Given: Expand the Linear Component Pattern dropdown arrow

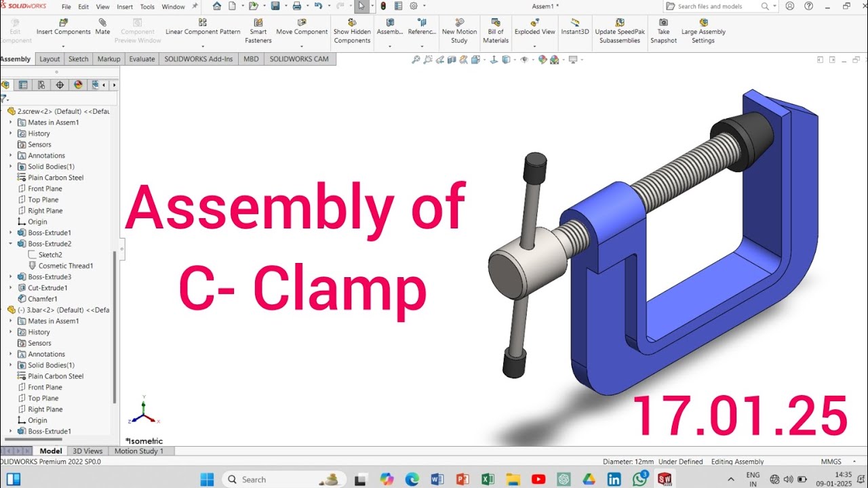Looking at the screenshot, I should [203, 47].
